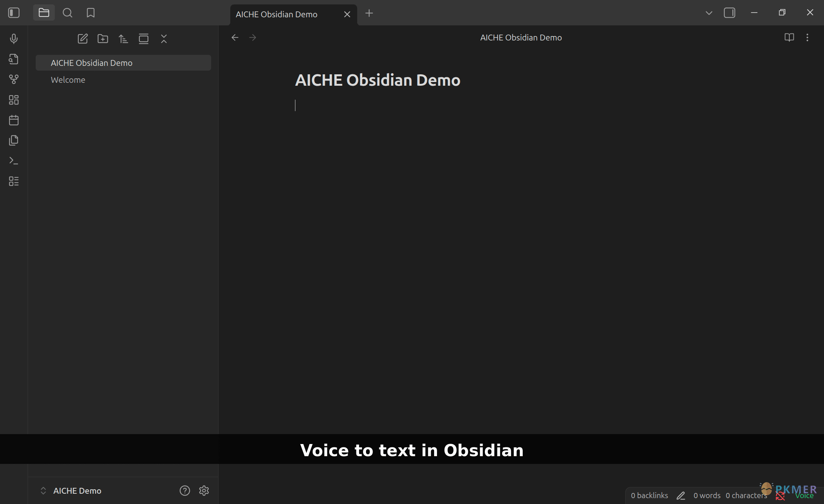824x504 pixels.
Task: Create a new canvas from the ribbon
Action: pyautogui.click(x=14, y=100)
